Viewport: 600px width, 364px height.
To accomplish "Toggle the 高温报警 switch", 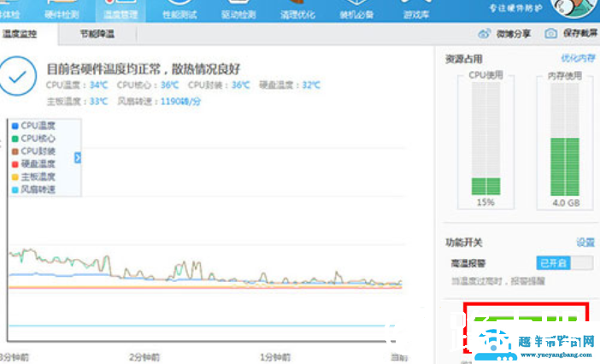I will [565, 263].
